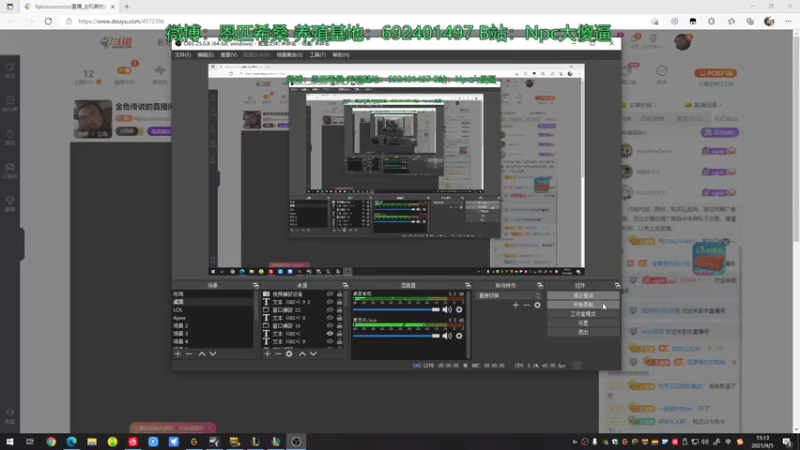Remove the selected scene with minus icon
Screen dimensions: 800x450
189,354
